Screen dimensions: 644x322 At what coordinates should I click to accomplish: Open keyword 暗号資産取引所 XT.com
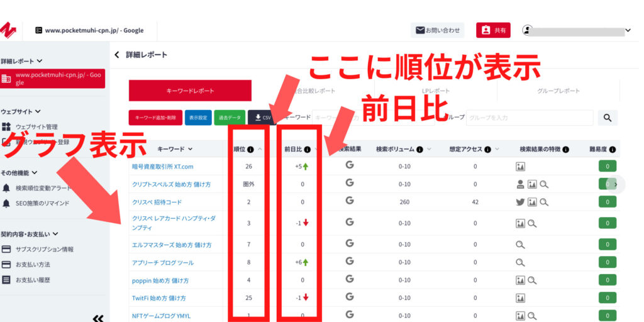[163, 167]
